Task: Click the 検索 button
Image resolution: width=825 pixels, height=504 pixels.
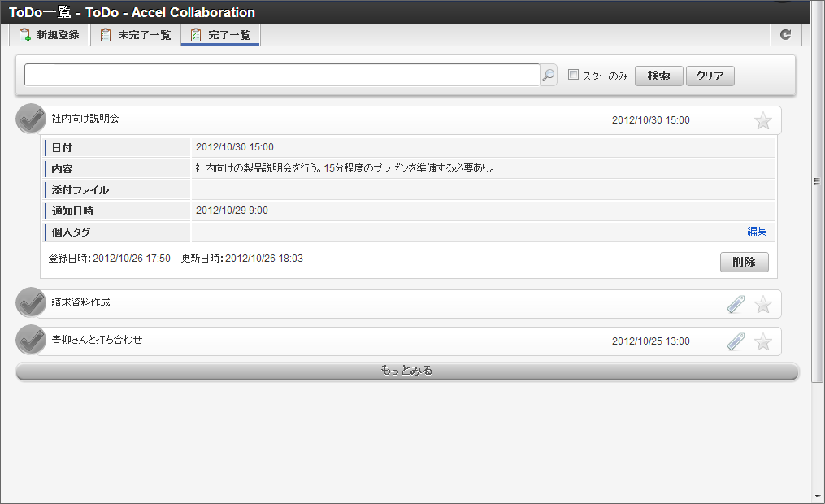Action: [658, 76]
